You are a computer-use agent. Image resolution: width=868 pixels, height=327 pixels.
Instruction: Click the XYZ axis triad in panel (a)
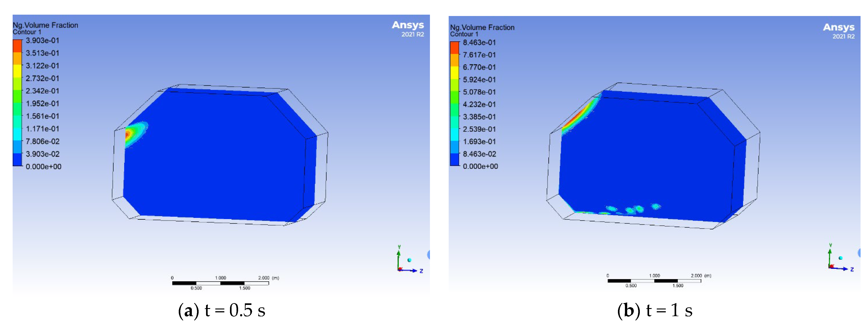[410, 259]
